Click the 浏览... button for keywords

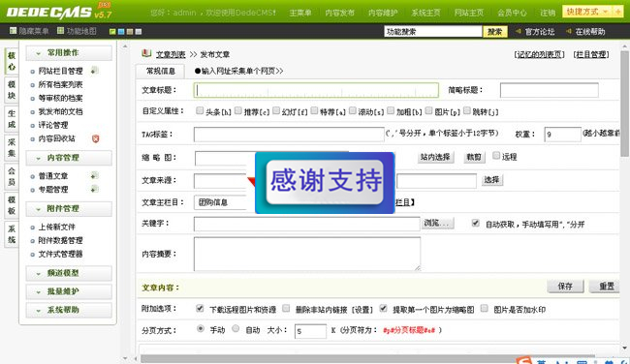pos(437,223)
